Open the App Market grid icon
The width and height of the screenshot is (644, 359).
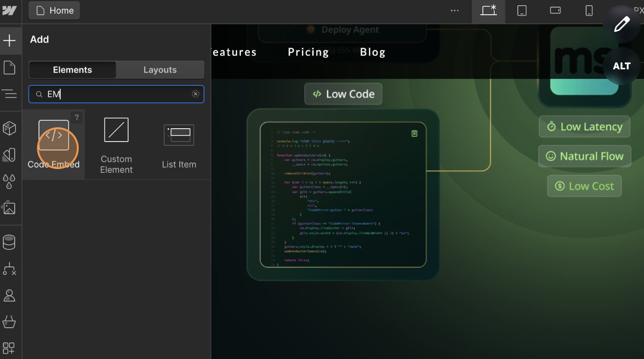pos(10,348)
